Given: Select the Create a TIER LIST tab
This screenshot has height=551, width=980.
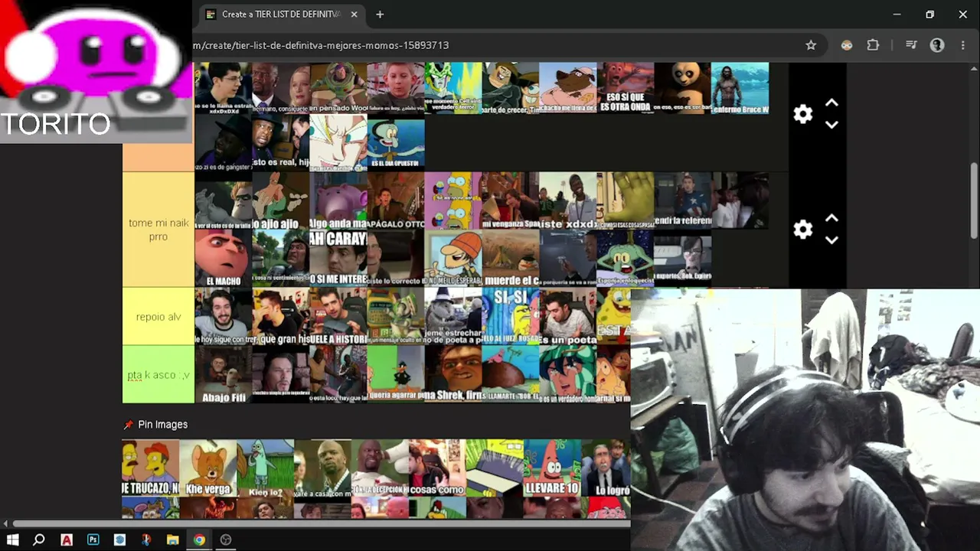Looking at the screenshot, I should click(280, 14).
